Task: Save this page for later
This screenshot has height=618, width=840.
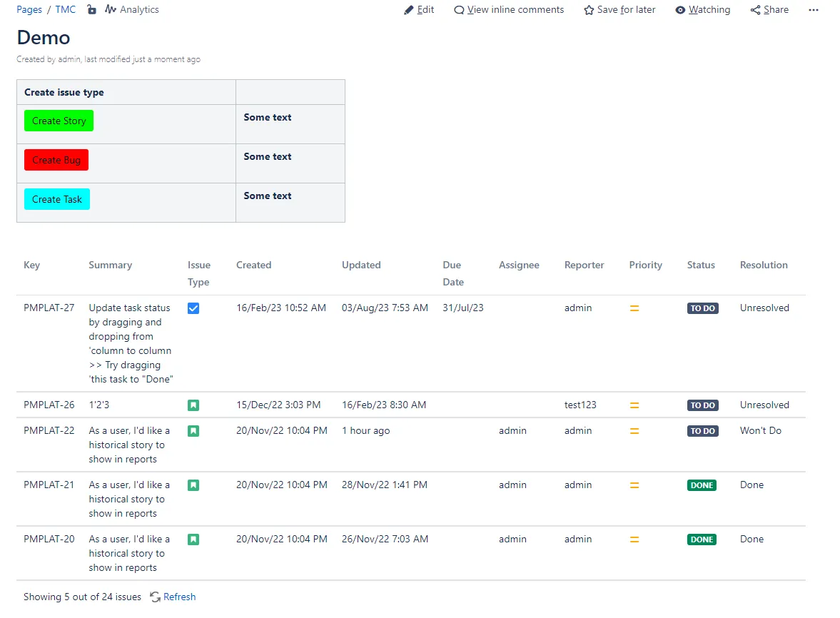Action: tap(619, 10)
